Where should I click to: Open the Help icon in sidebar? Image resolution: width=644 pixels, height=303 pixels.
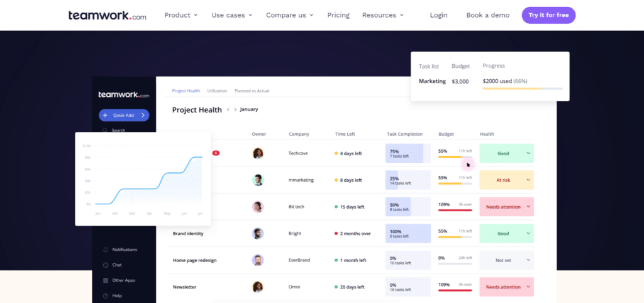point(106,295)
